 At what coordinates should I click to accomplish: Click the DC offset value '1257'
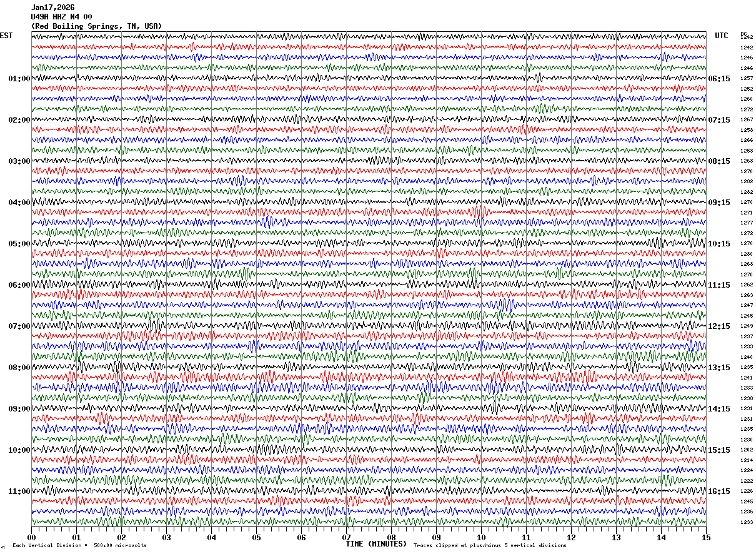[747, 79]
